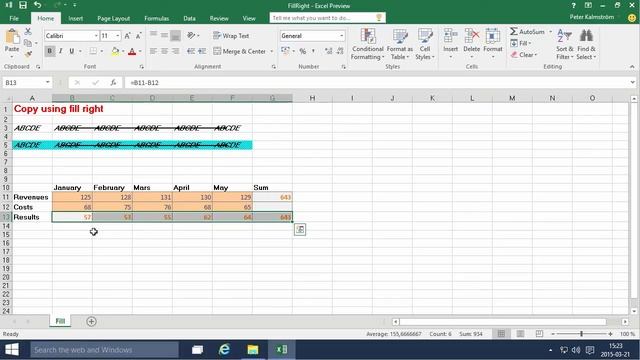Open the General number format dropdown

tap(342, 36)
